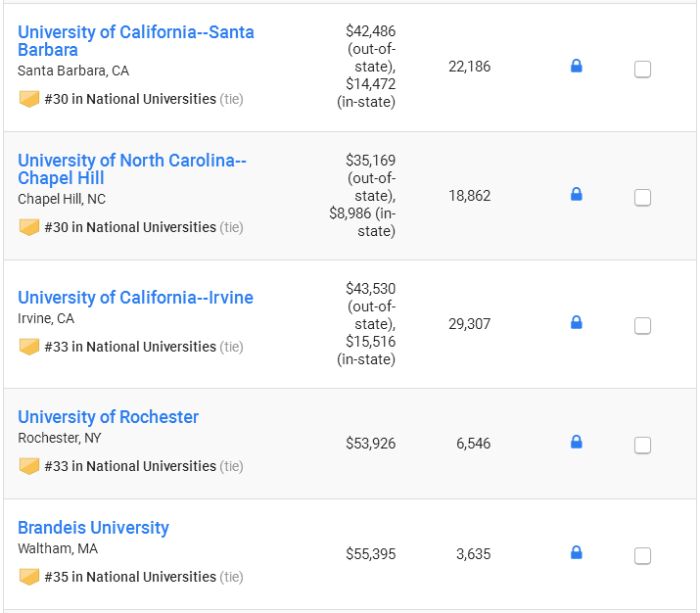700x613 pixels.
Task: Click the lock icon for UNC Chapel Hill
Action: (x=576, y=195)
